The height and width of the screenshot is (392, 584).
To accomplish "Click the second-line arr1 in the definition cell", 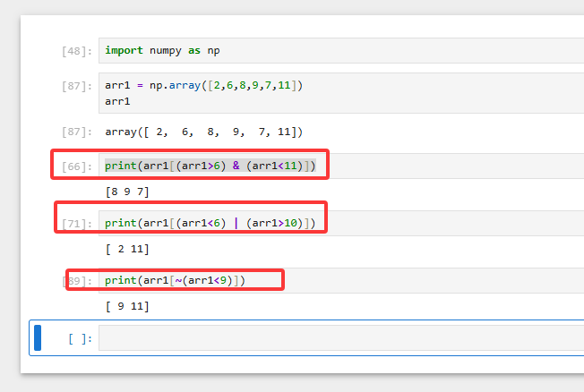I will pyautogui.click(x=117, y=101).
